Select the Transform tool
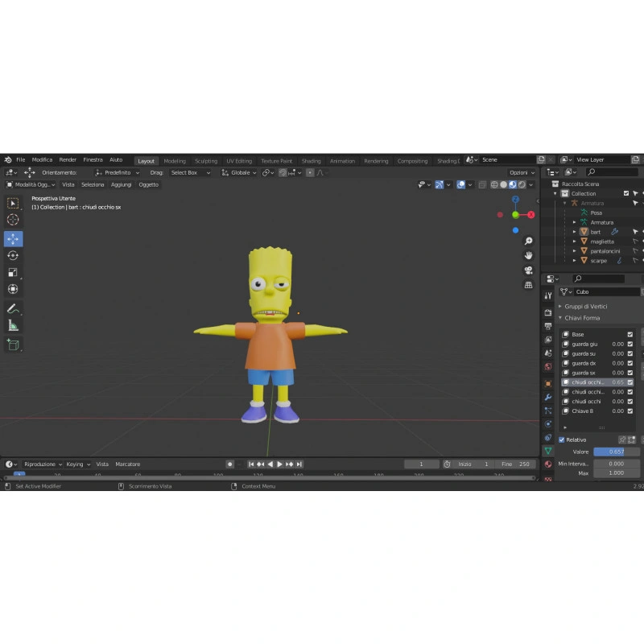This screenshot has width=644, height=644. coord(13,289)
